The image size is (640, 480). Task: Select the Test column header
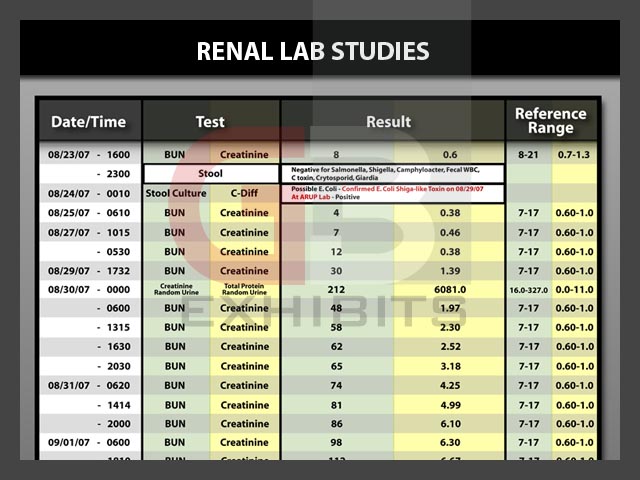(210, 122)
